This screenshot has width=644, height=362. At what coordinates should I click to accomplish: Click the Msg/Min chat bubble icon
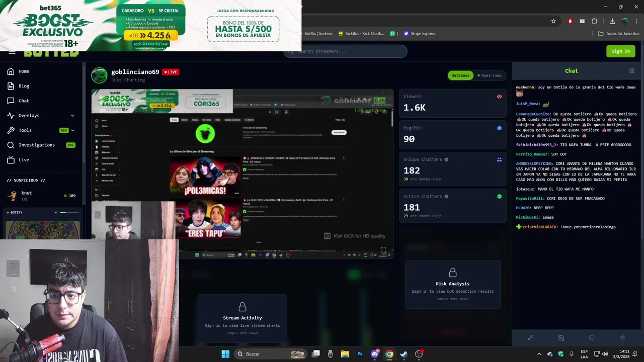tap(499, 128)
